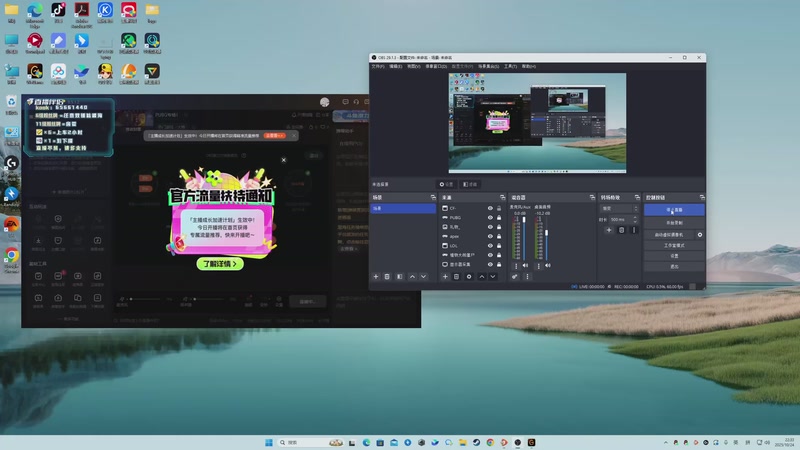Remove selected source with Sources trash icon
Screen dimensions: 800x450
point(457,277)
